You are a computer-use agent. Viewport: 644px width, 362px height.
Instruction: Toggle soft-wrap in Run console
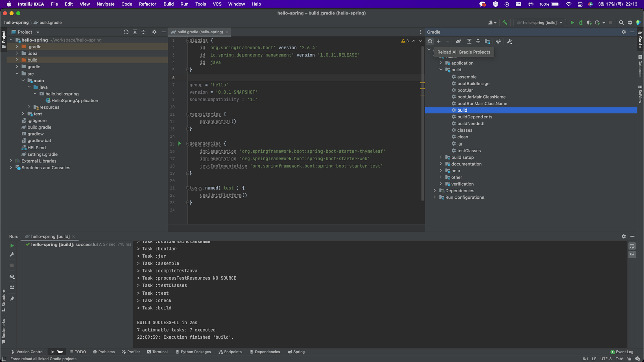(632, 246)
